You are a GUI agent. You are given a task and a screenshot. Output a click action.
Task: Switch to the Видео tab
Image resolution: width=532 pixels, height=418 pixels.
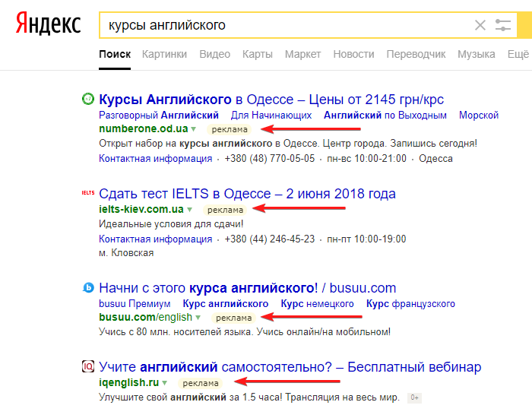click(x=214, y=54)
